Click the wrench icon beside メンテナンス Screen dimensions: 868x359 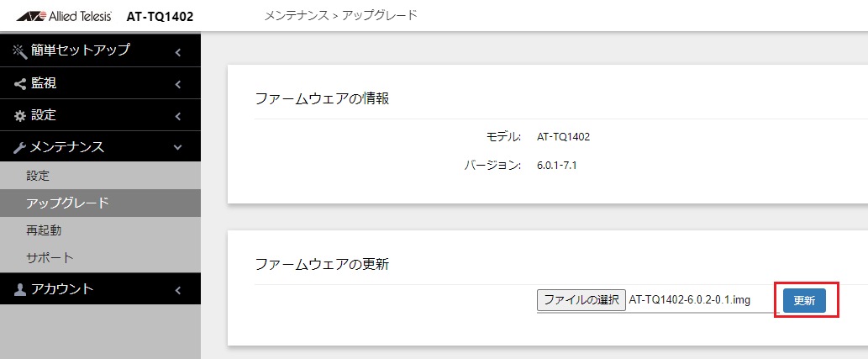point(20,147)
